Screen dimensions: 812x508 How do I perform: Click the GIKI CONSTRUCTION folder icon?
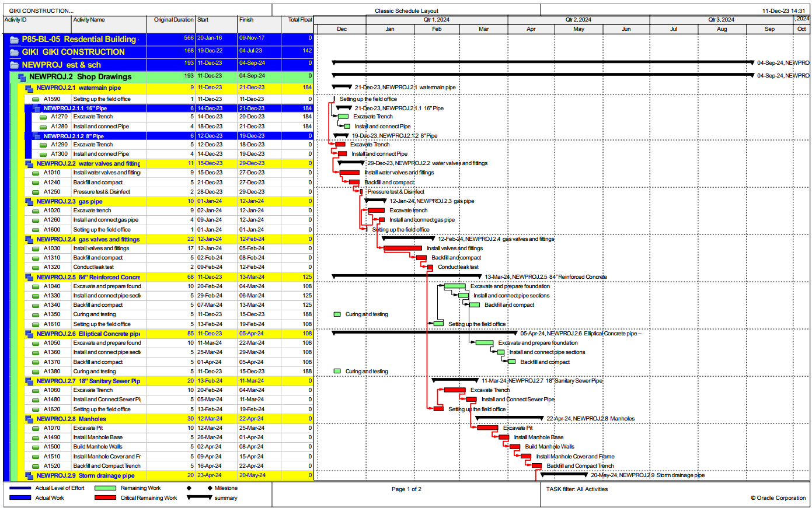coord(14,52)
